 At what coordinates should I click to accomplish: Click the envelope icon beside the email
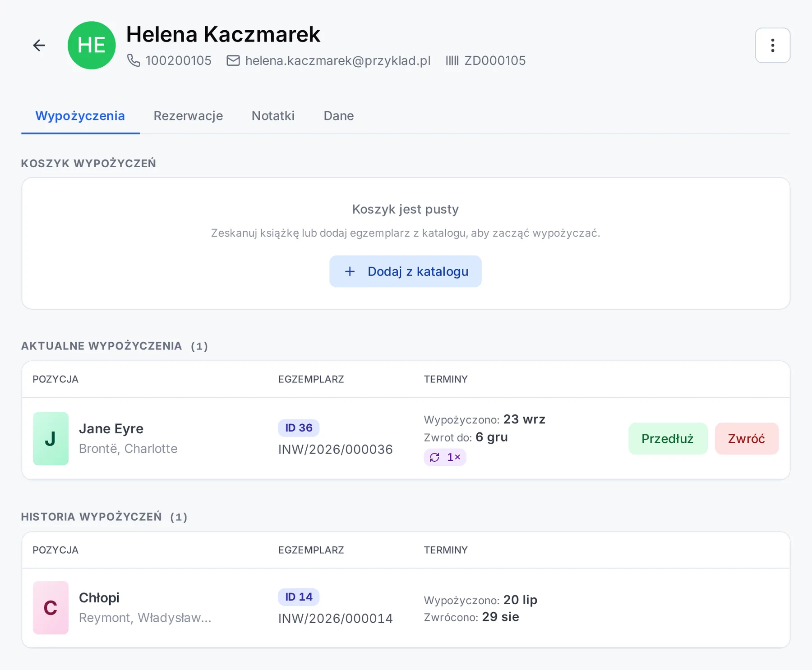coord(233,60)
